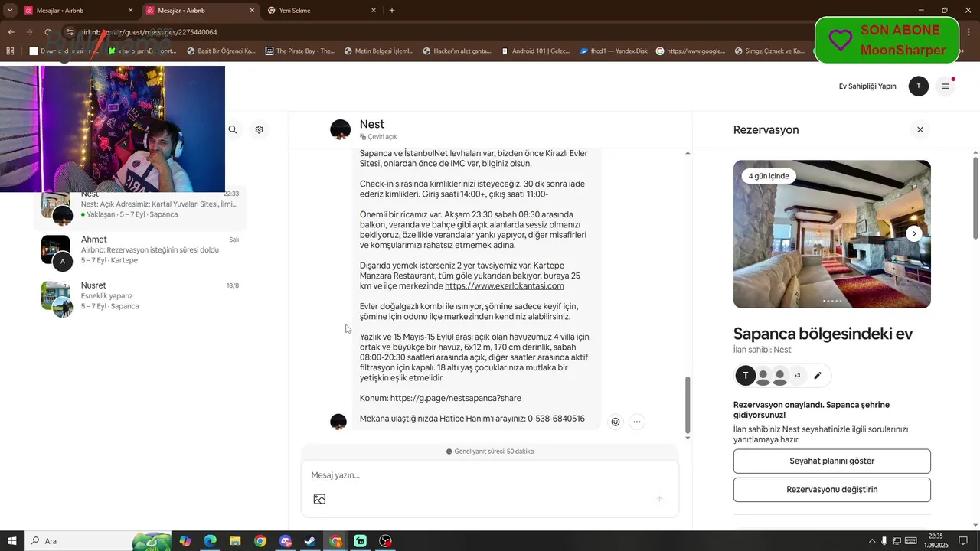Click the send message arrow

[659, 499]
